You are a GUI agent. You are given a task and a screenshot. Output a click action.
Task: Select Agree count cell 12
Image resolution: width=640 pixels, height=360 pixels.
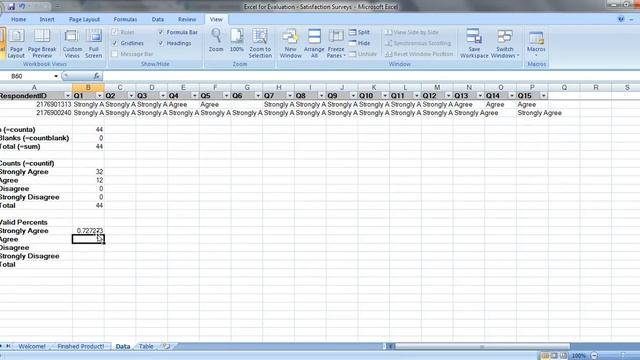coord(88,180)
